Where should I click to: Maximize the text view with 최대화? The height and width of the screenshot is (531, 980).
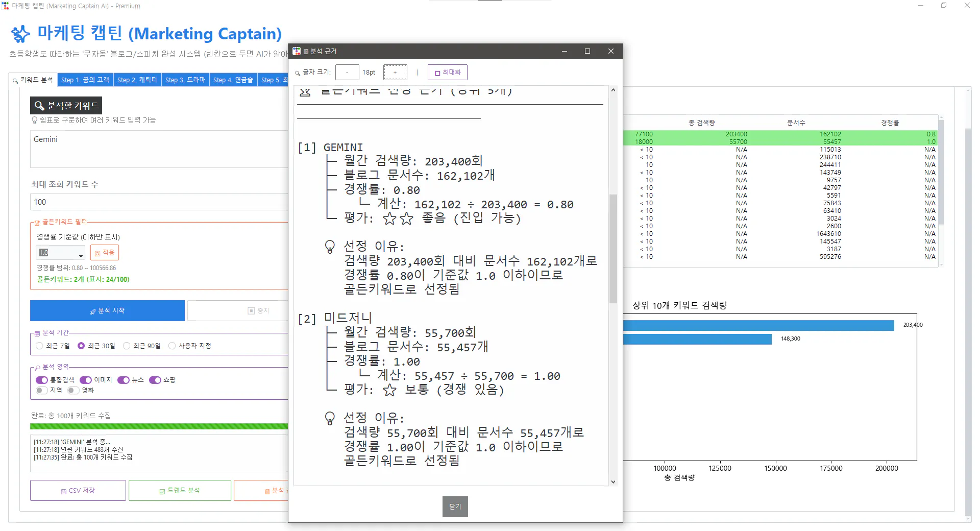[447, 73]
